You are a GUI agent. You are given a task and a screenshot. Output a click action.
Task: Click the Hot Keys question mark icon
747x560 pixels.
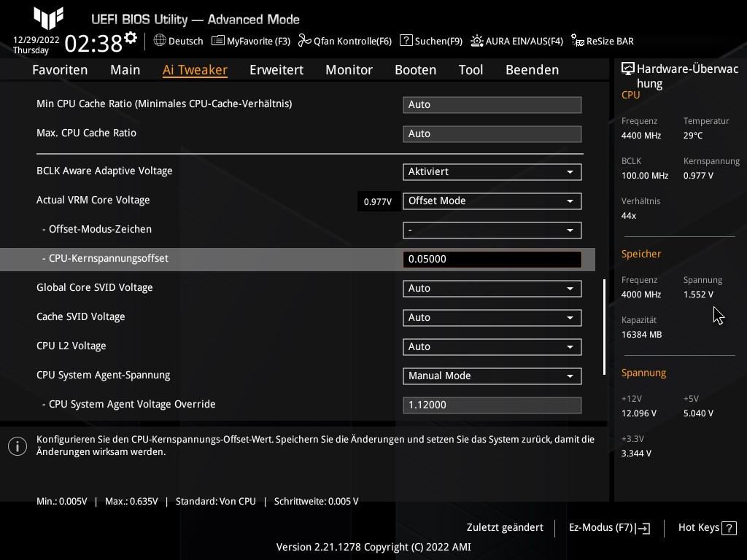[729, 528]
